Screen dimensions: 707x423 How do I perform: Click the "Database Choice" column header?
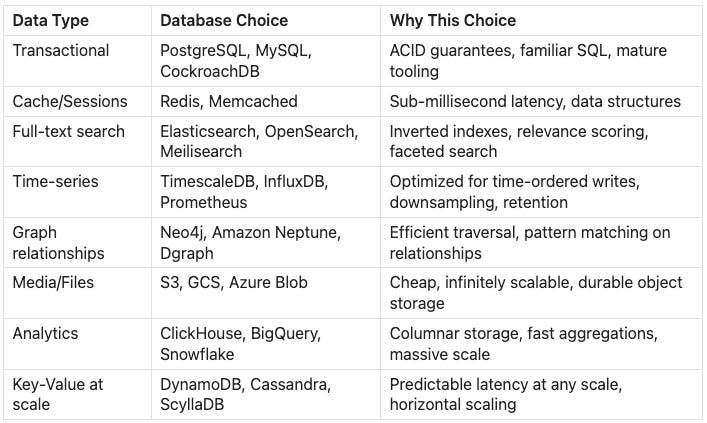224,20
